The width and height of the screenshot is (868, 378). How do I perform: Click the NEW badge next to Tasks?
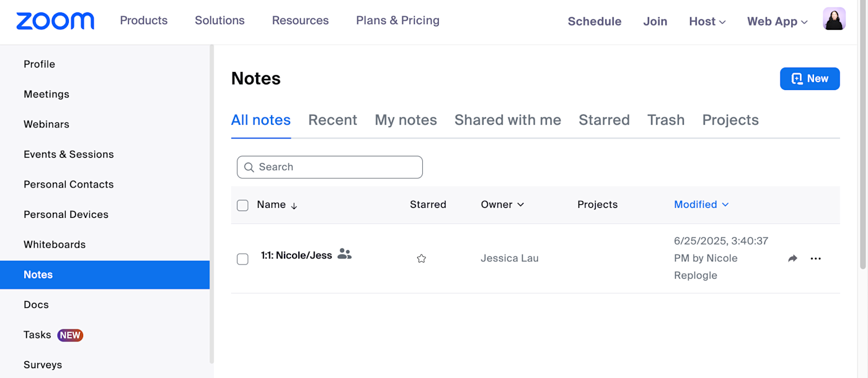tap(70, 335)
